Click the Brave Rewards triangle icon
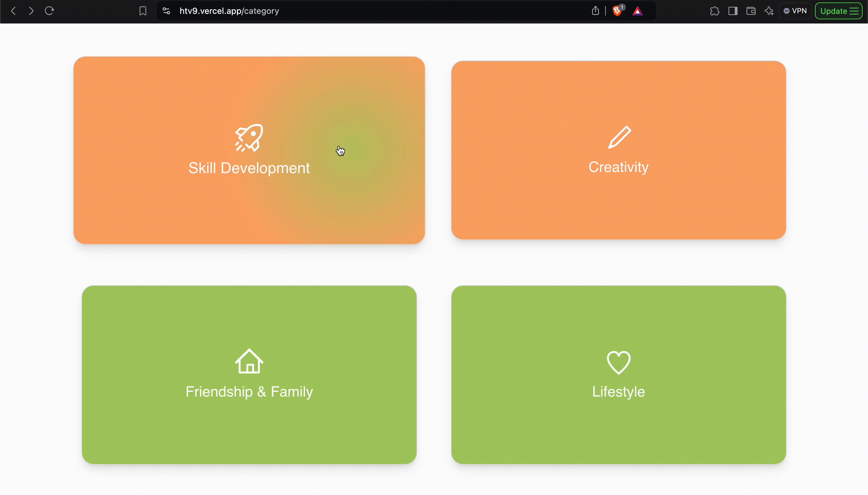The height and width of the screenshot is (495, 868). click(x=637, y=11)
